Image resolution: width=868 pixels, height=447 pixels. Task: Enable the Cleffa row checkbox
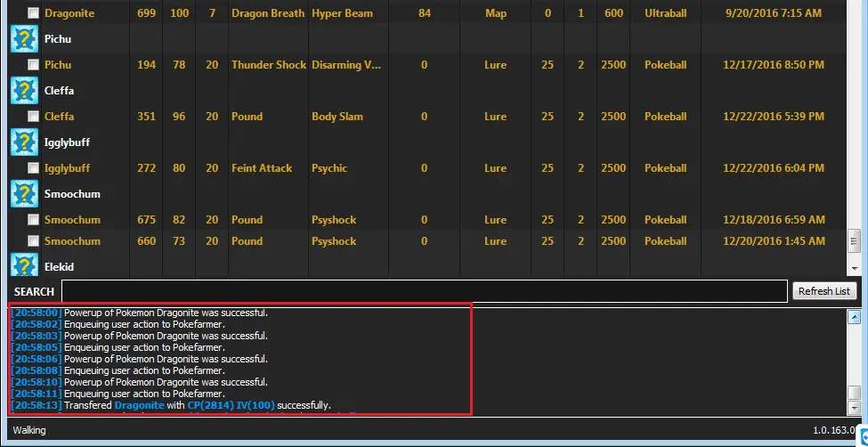pos(33,117)
